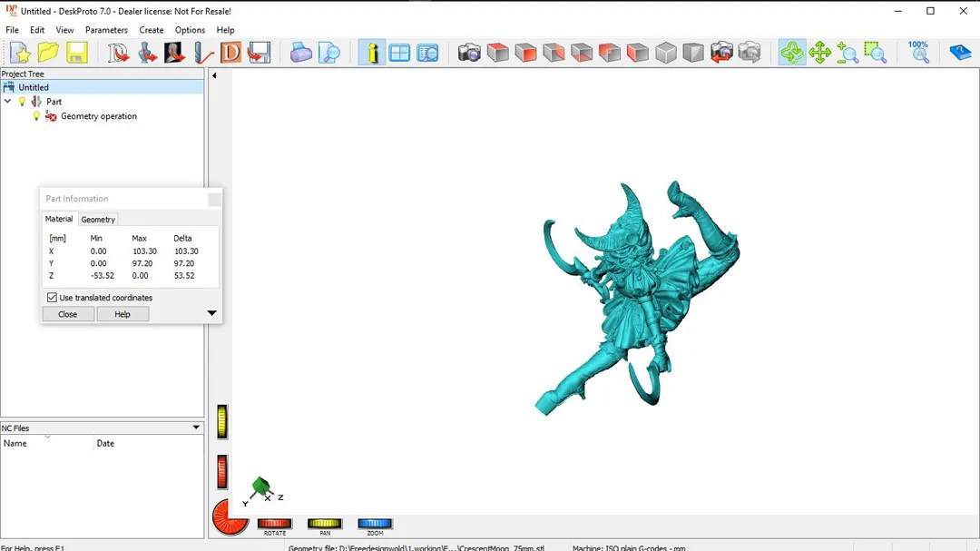Click the Date column header
This screenshot has height=551, width=980.
click(149, 443)
